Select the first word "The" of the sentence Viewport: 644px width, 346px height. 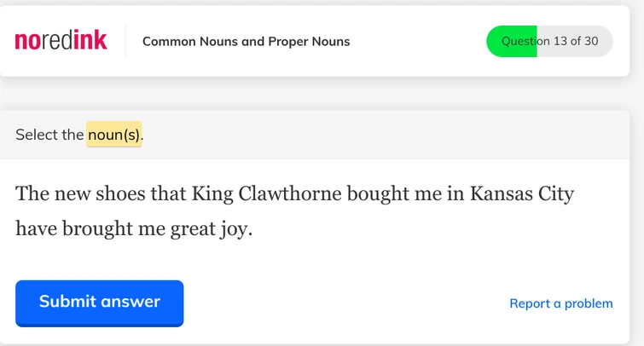pos(32,193)
